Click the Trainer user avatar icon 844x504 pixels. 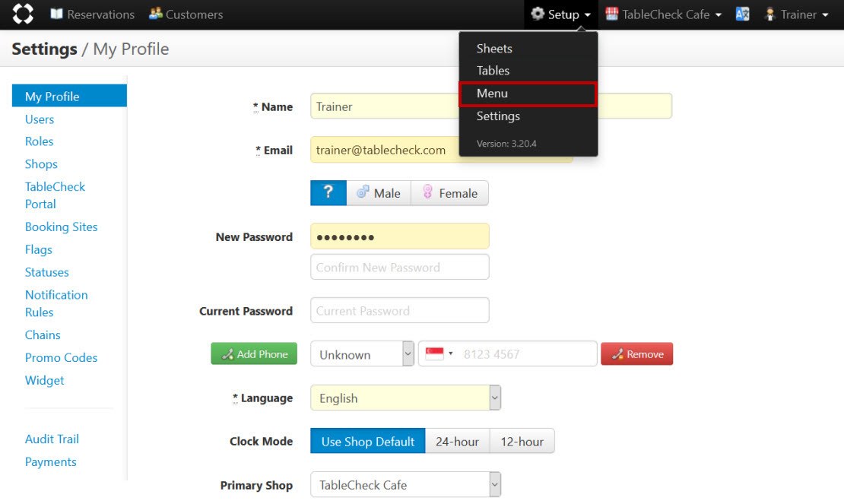[x=769, y=14]
